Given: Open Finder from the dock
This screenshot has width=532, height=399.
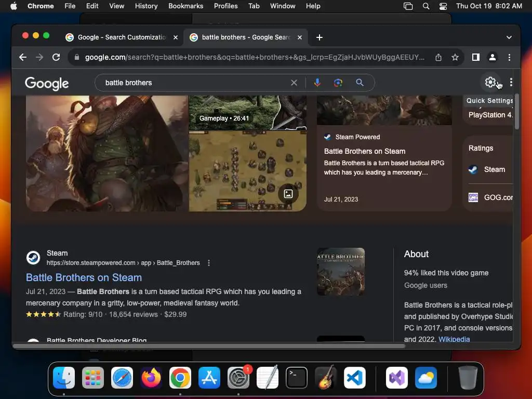Looking at the screenshot, I should 64,378.
